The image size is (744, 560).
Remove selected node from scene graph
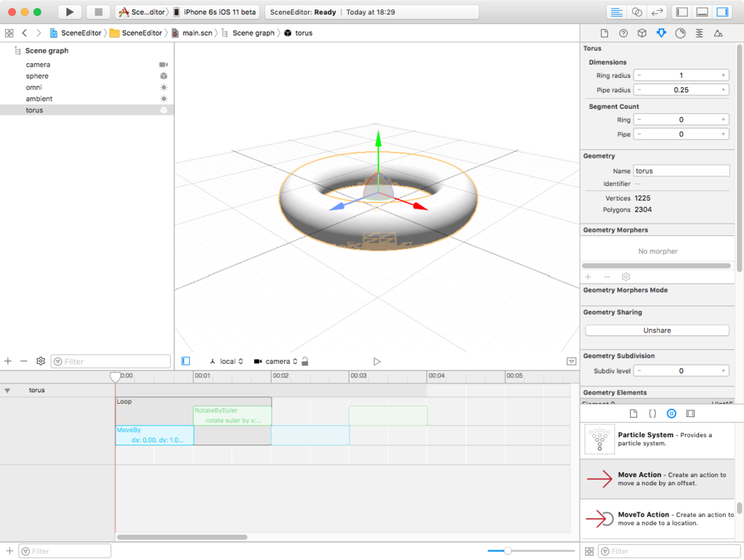[x=24, y=361]
